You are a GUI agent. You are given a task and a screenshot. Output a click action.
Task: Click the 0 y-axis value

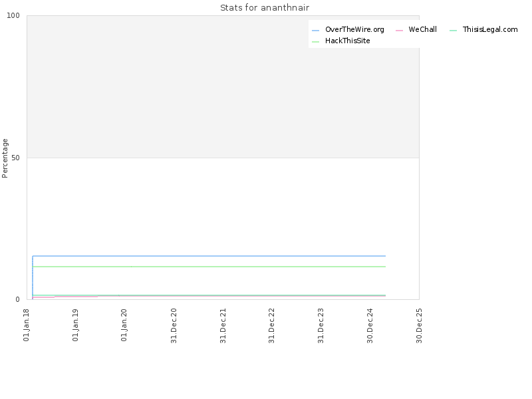18,300
